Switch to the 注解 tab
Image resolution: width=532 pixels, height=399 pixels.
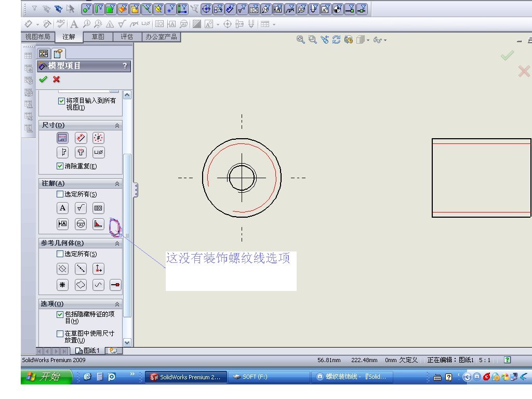69,37
